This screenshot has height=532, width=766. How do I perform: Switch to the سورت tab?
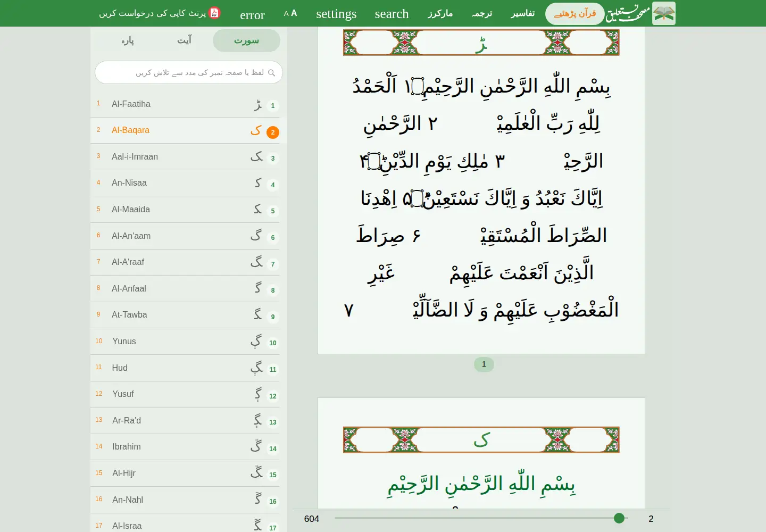click(246, 40)
